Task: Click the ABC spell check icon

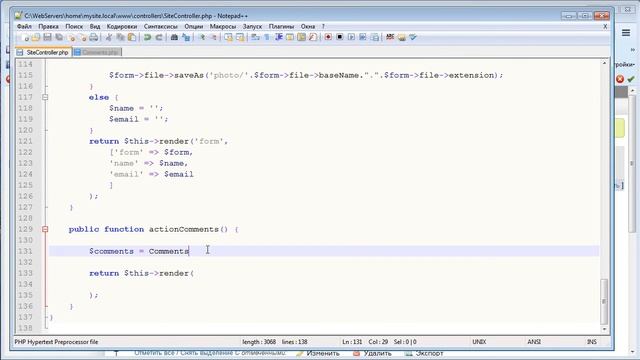Action: coord(390,38)
